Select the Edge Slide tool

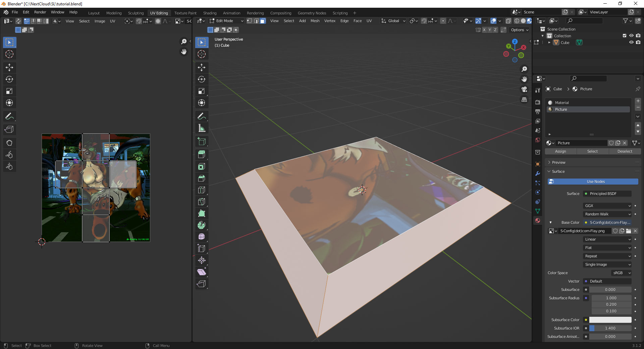pyautogui.click(x=202, y=249)
